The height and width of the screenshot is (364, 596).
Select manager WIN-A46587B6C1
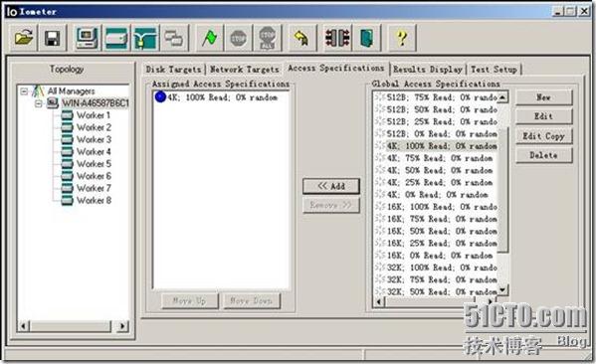click(x=96, y=103)
